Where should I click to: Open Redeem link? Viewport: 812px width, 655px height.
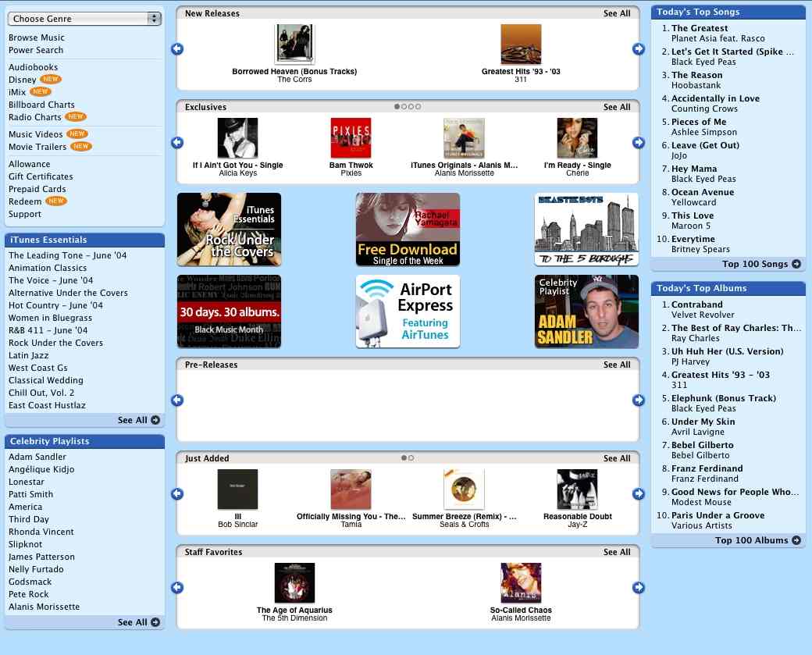click(25, 202)
